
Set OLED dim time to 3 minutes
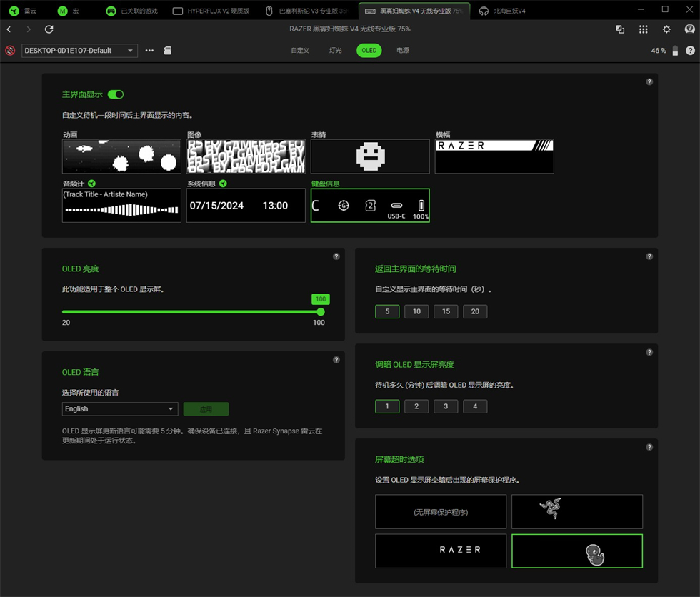[x=446, y=406]
